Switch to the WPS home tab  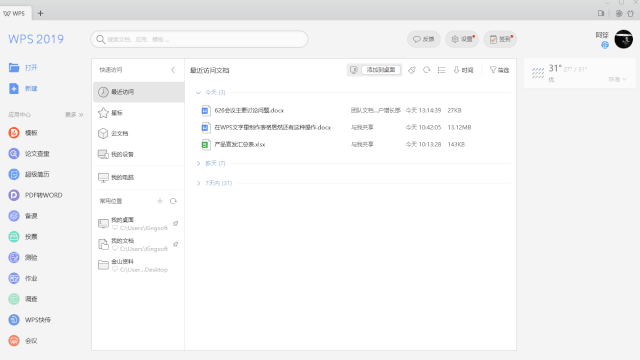click(x=15, y=13)
